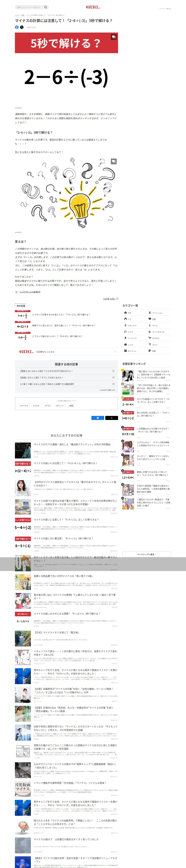This screenshot has height=868, width=186.
Task: Share article via X icon under title
Action: [22, 27]
